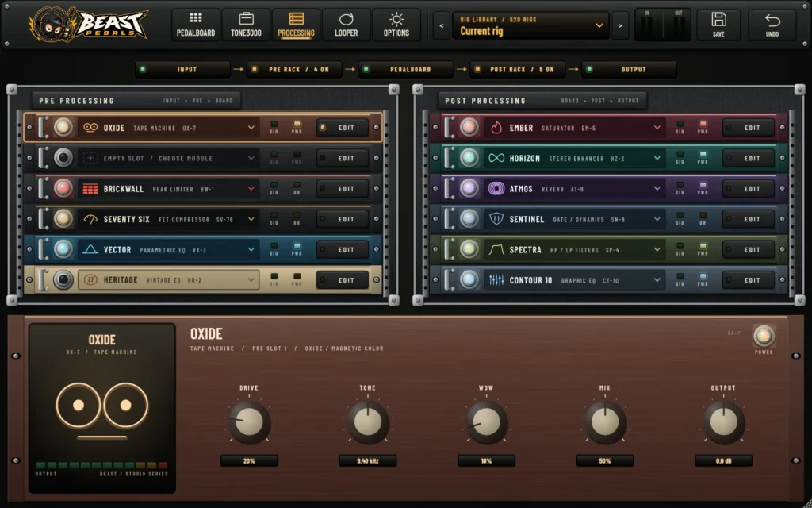The width and height of the screenshot is (812, 508).
Task: Click the Ember flame icon
Action: 496,128
